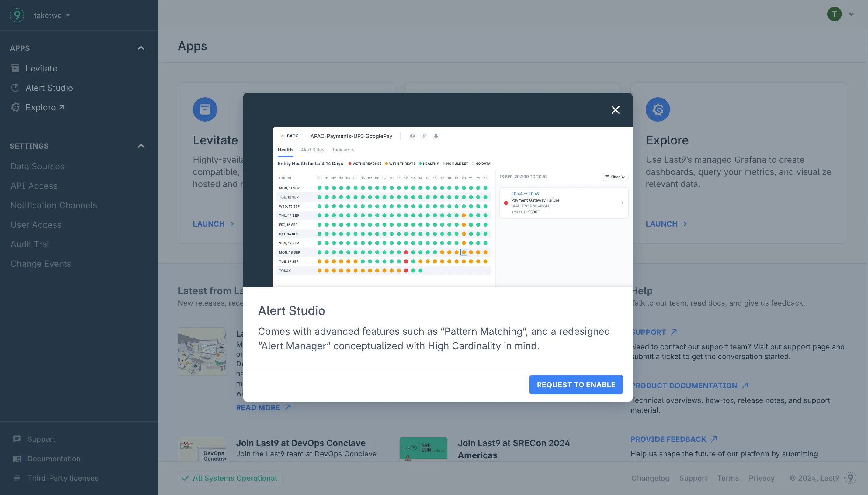Open User Access settings
Image resolution: width=868 pixels, height=495 pixels.
(x=36, y=224)
